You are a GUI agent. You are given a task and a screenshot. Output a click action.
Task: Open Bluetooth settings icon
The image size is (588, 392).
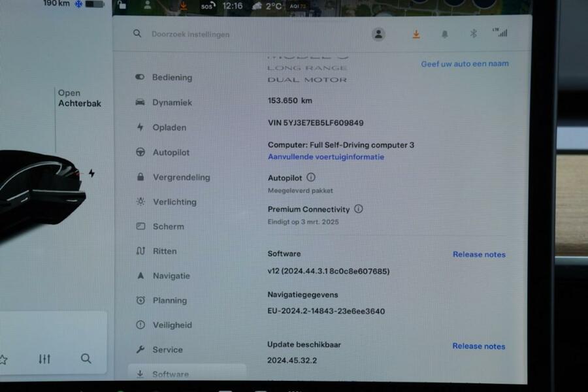473,33
